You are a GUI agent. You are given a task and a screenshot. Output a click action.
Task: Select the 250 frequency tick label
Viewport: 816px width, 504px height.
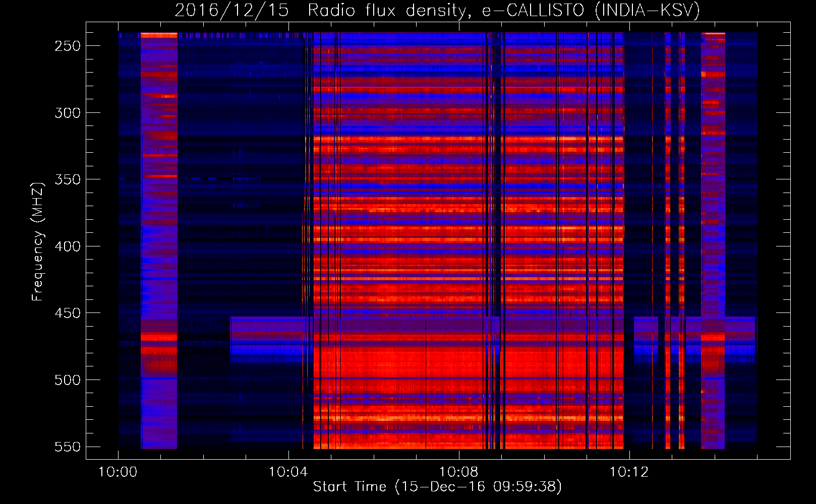click(x=68, y=46)
